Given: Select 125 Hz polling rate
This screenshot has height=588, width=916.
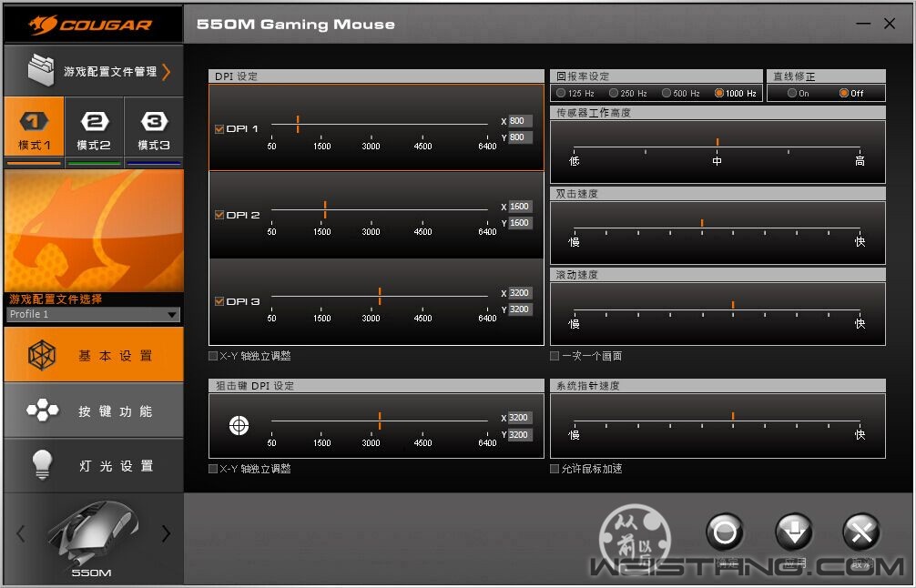Looking at the screenshot, I should point(561,93).
